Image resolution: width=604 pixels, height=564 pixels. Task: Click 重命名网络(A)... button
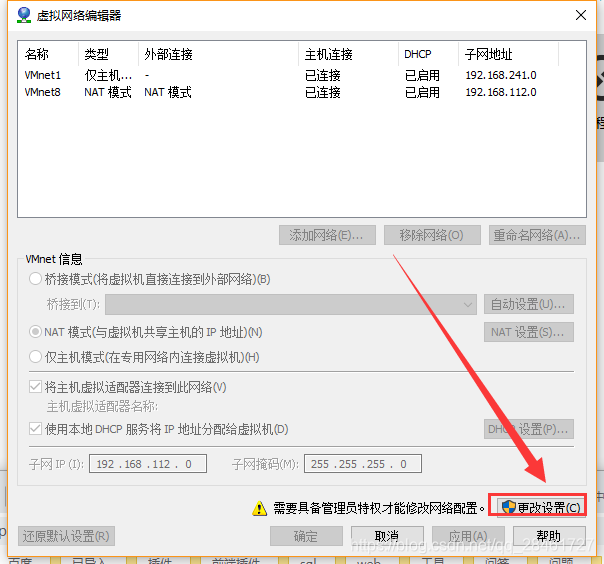(537, 235)
